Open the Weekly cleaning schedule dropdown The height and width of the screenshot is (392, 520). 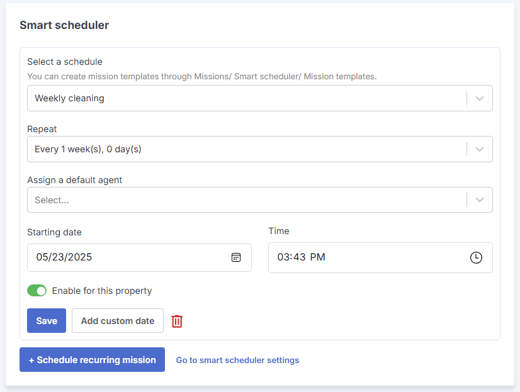click(x=260, y=98)
